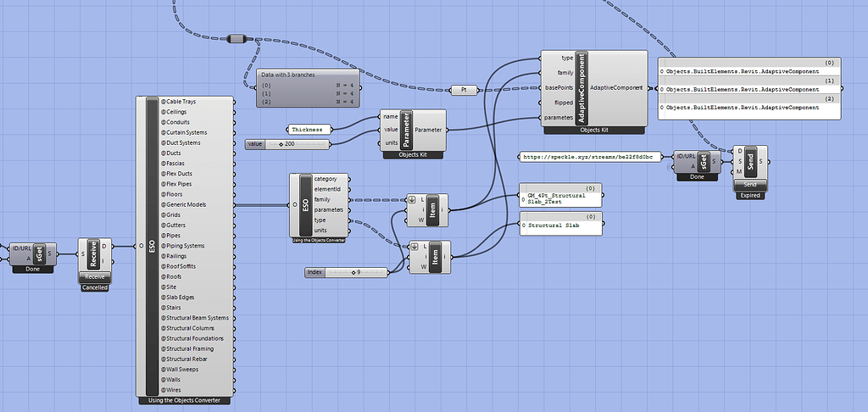Click the @Ceilings output
868x412 pixels.
click(174, 112)
